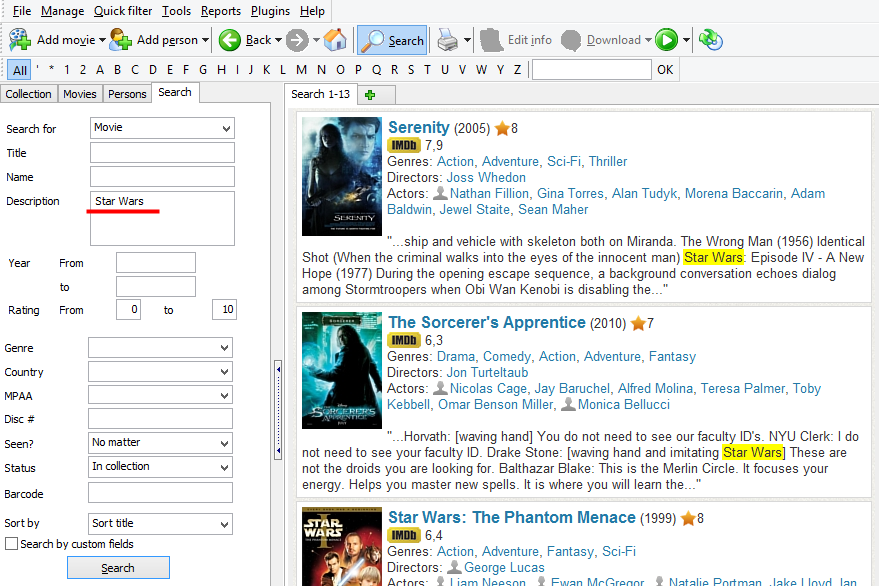Click the Year From input field
The height and width of the screenshot is (586, 879).
point(156,262)
